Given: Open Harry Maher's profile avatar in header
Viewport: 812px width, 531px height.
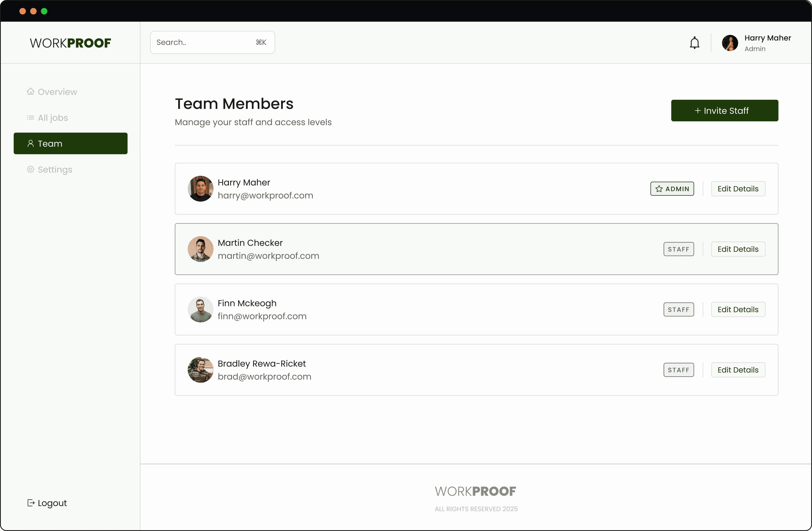Looking at the screenshot, I should tap(730, 43).
